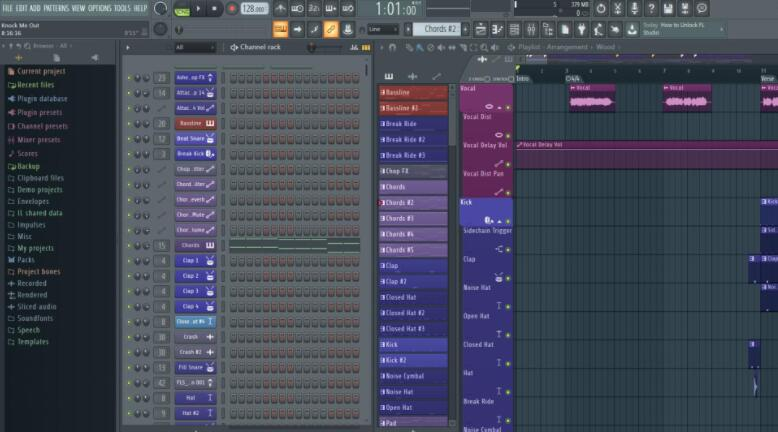Image resolution: width=778 pixels, height=432 pixels.
Task: Toggle the Bassline channel mute LED
Action: coord(128,124)
